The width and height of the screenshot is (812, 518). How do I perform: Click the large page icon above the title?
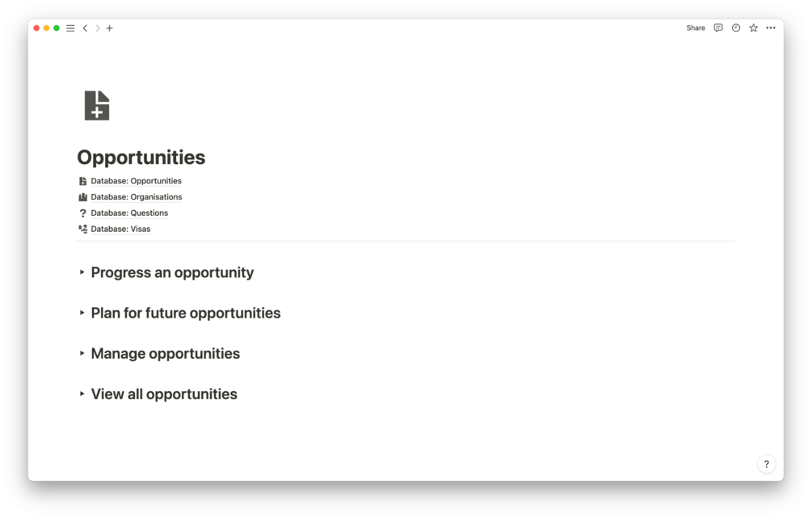pos(97,106)
